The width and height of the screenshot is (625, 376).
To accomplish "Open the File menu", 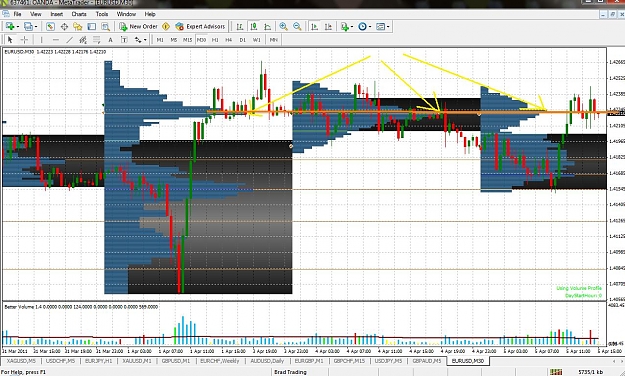I will 18,14.
